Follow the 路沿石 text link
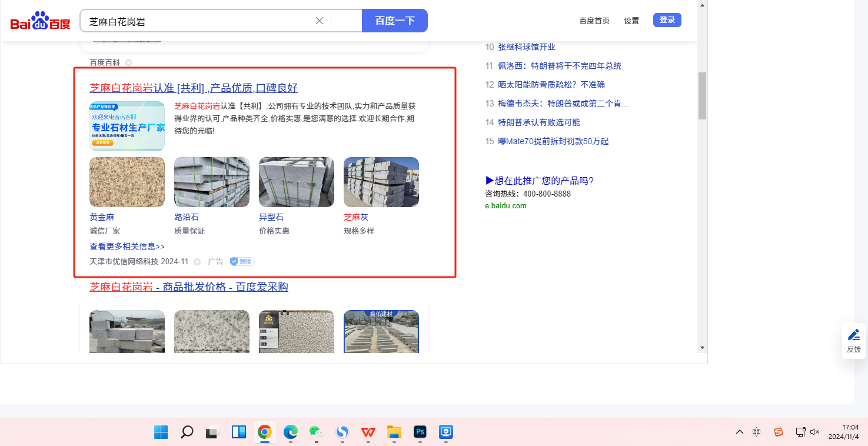 (x=187, y=217)
